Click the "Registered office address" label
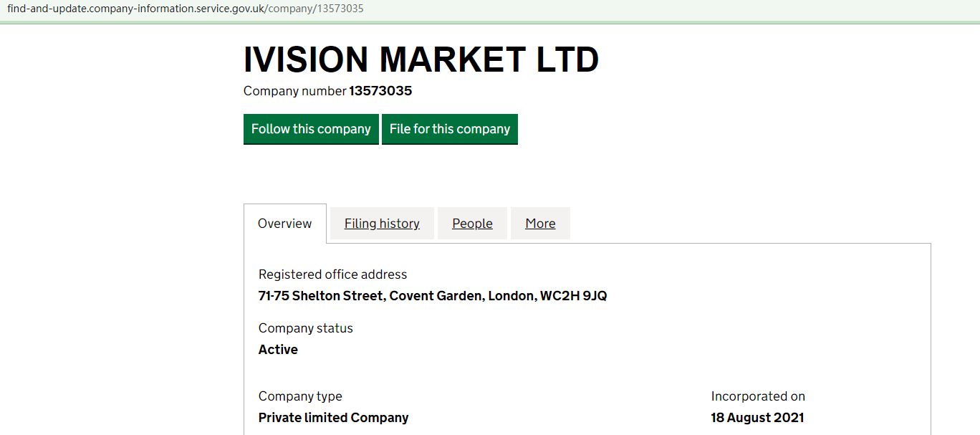Screen dimensions: 980x435 pos(332,274)
